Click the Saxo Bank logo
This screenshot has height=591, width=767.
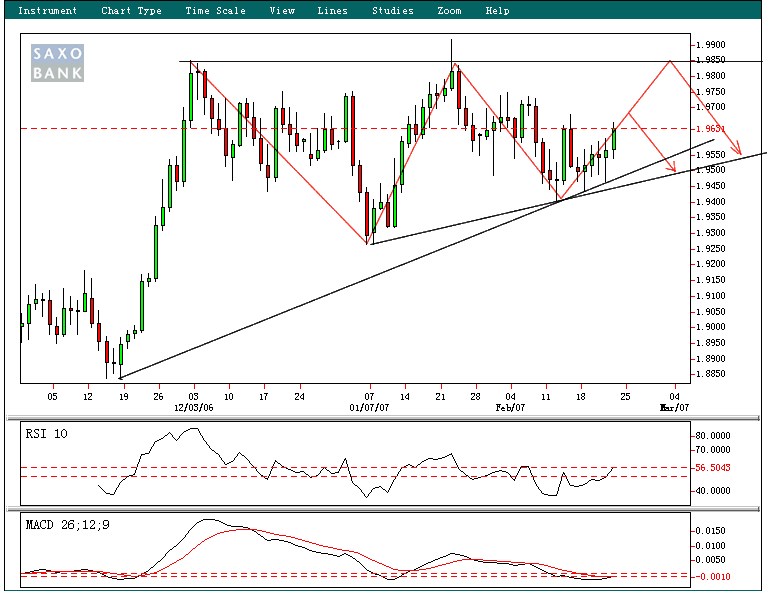coord(57,63)
